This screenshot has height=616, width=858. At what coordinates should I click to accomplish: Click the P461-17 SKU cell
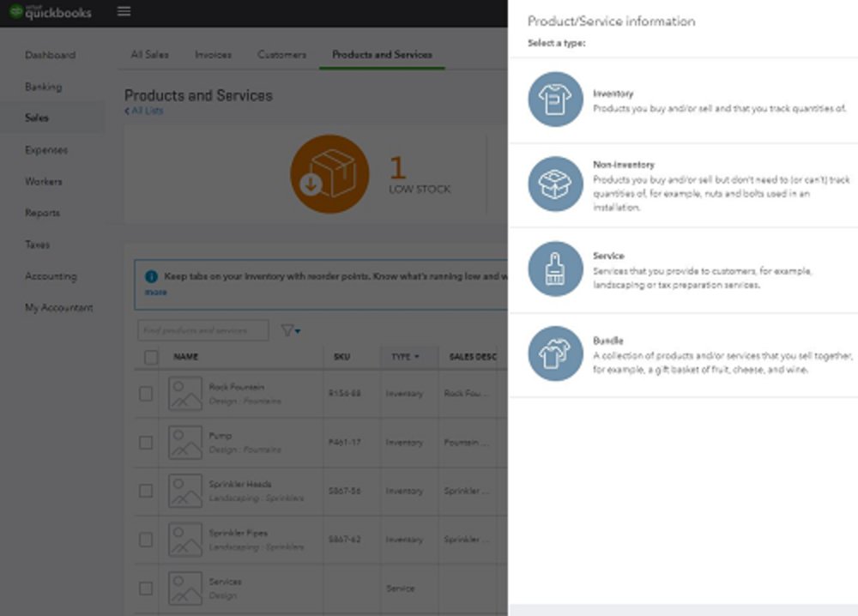click(x=344, y=442)
